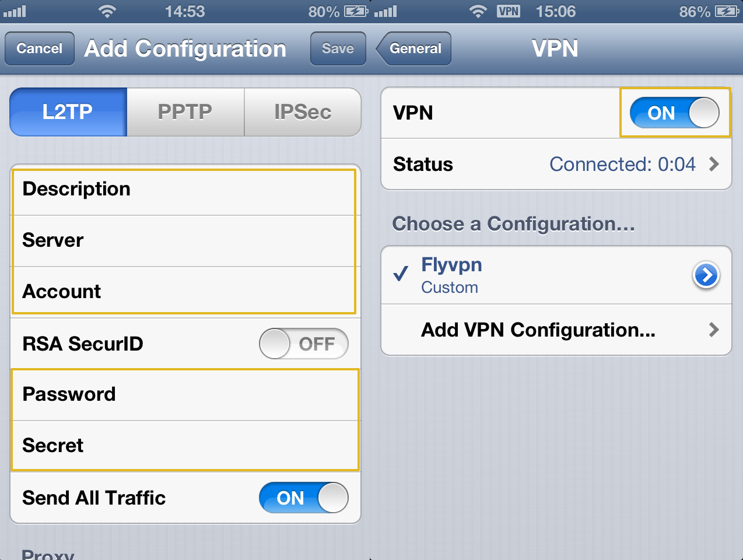Switch to the IPSec tab

(303, 112)
